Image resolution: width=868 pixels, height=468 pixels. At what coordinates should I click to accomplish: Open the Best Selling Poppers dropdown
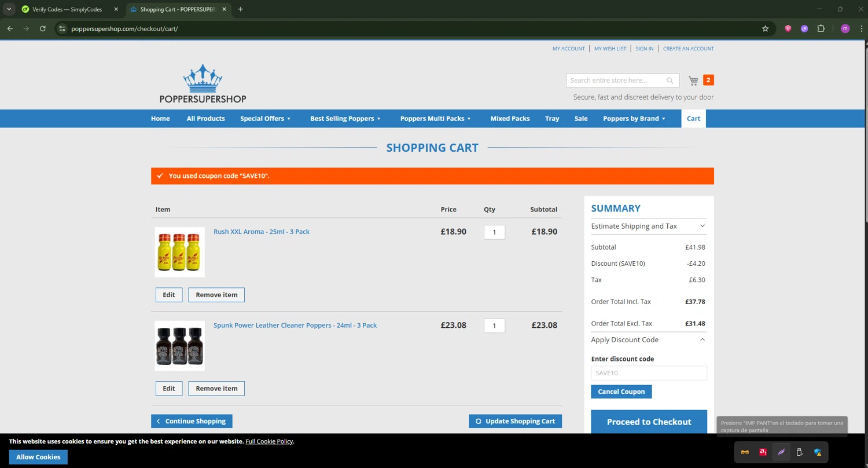[x=345, y=119]
